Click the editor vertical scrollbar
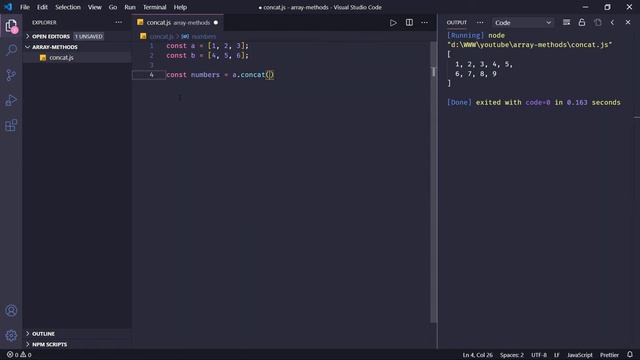 pyautogui.click(x=433, y=182)
